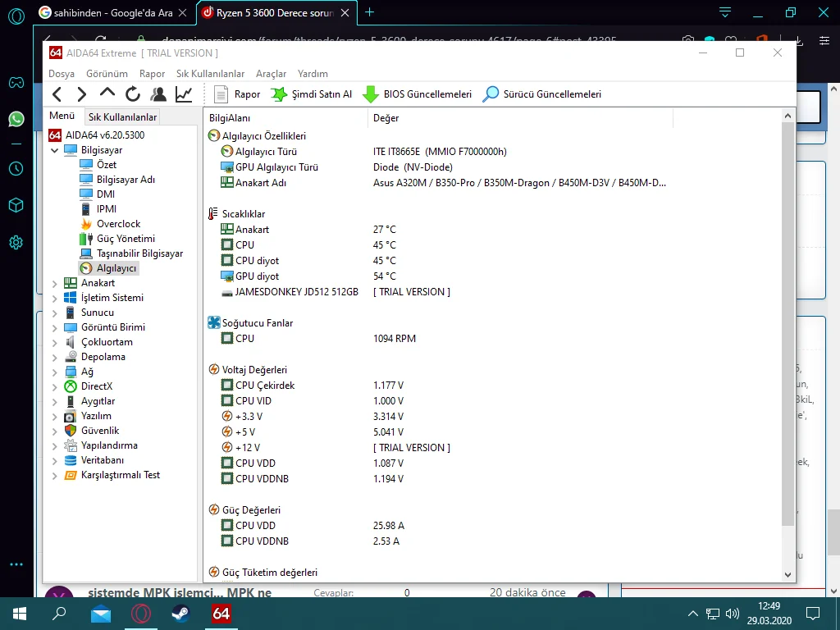
Task: Expand the Görüntü Birimi tree node
Action: coord(54,328)
